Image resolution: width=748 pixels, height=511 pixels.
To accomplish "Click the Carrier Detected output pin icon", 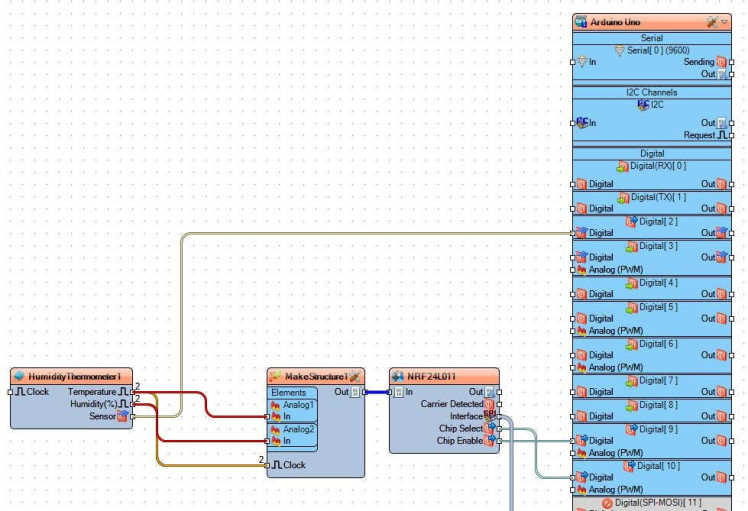I will coord(489,404).
